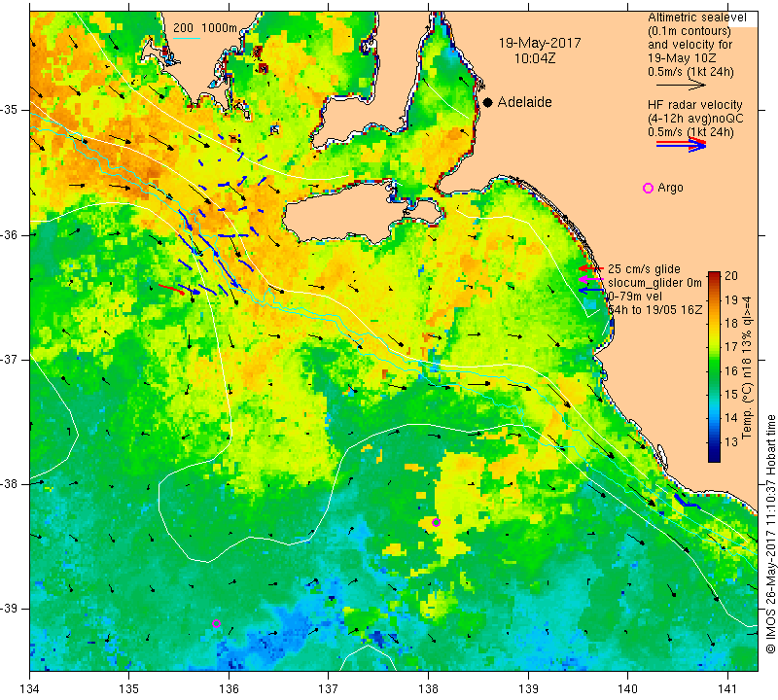Viewport: 778px width, 700px height.
Task: Click the '54h to 19/05 16Z' label
Action: coord(654,309)
